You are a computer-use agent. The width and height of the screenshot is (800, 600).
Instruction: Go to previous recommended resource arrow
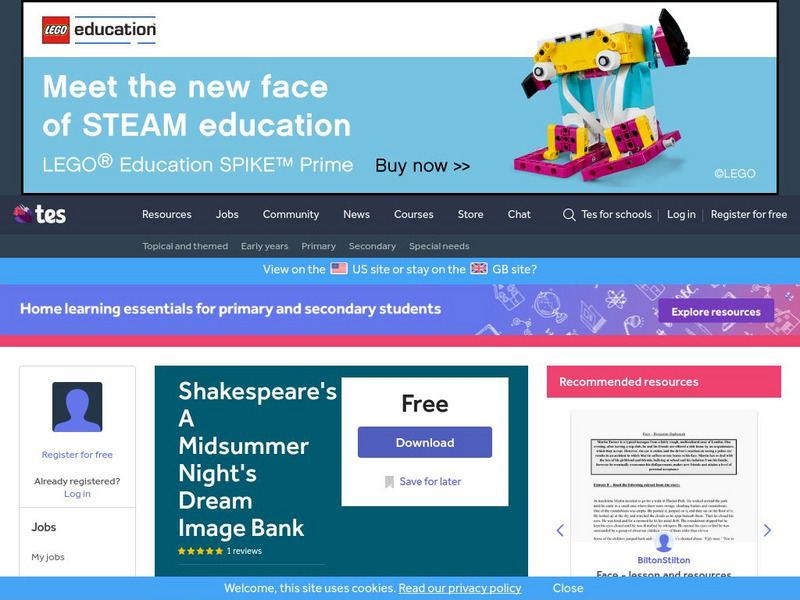click(x=560, y=531)
